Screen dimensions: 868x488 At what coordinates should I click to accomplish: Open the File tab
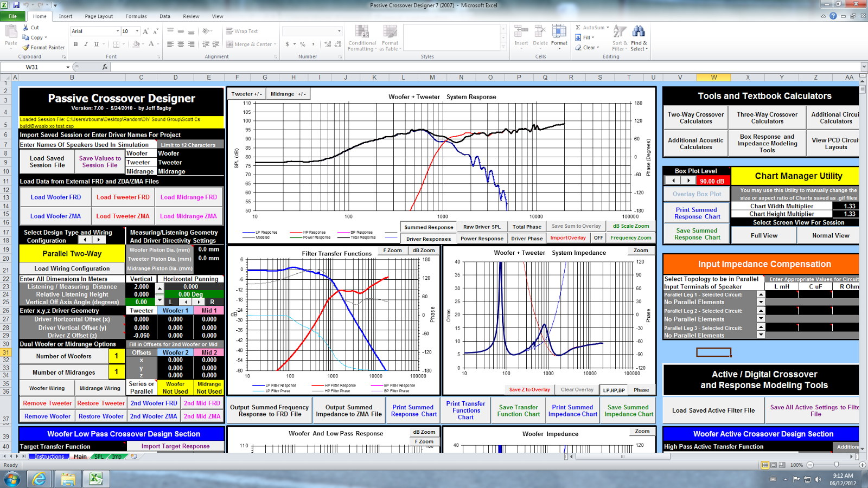pos(12,16)
